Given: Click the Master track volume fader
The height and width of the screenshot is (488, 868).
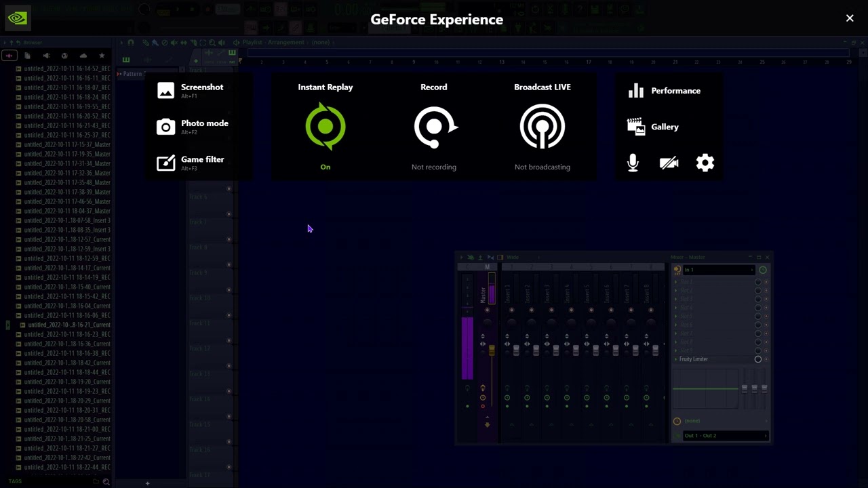Looking at the screenshot, I should (x=492, y=351).
